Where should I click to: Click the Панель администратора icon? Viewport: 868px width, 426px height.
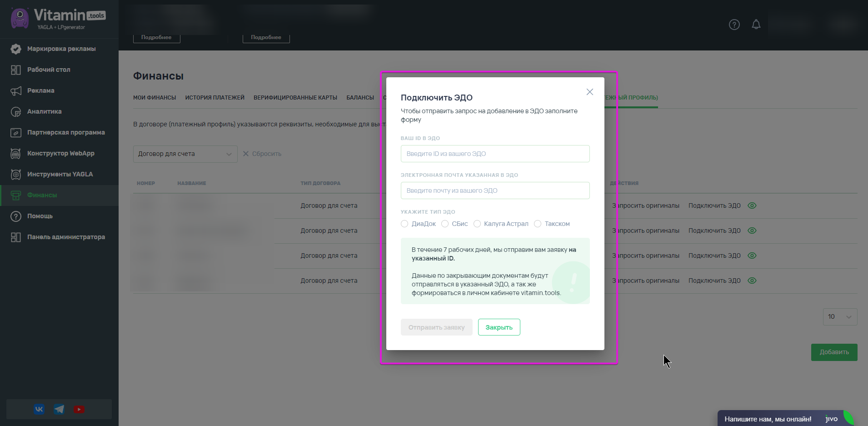tap(16, 237)
